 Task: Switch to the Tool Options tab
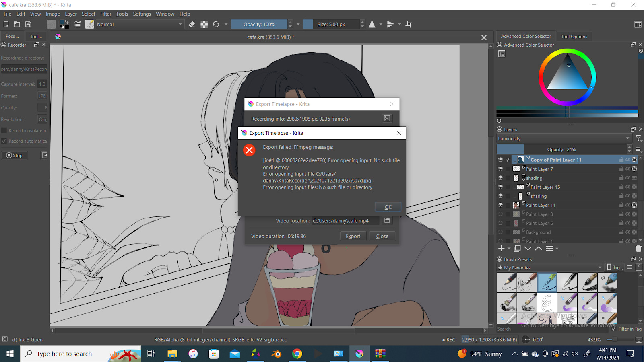(x=574, y=37)
